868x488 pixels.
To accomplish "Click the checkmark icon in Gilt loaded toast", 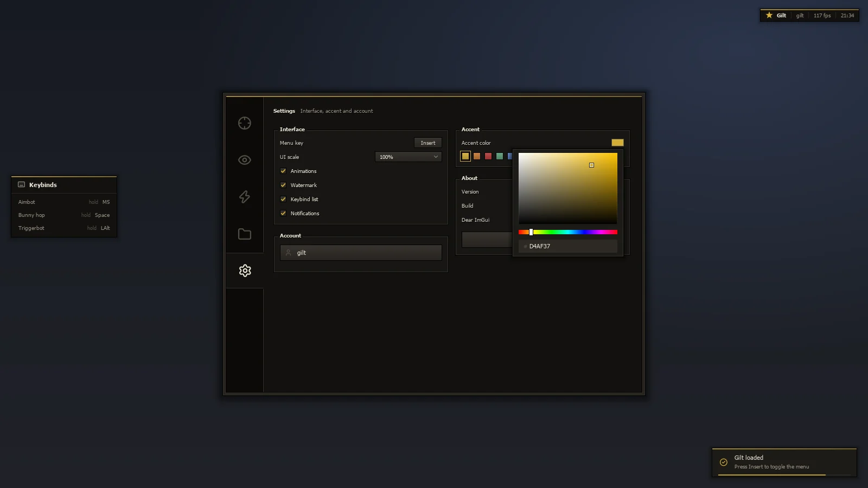I will click(x=724, y=463).
